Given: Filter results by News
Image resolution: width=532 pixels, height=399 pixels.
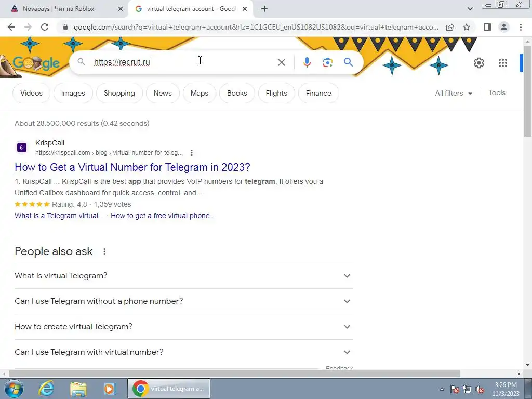Looking at the screenshot, I should (x=163, y=93).
